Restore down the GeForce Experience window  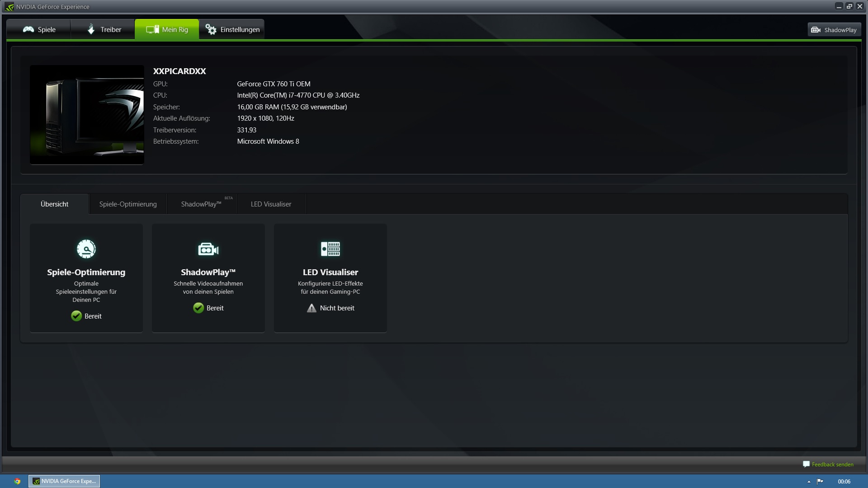click(849, 6)
